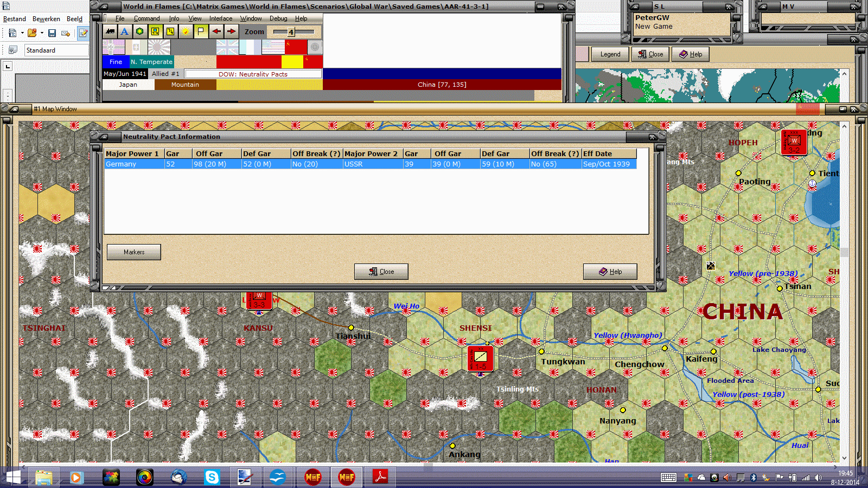868x488 pixels.
Task: Open the Window menu in game menubar
Action: point(251,18)
